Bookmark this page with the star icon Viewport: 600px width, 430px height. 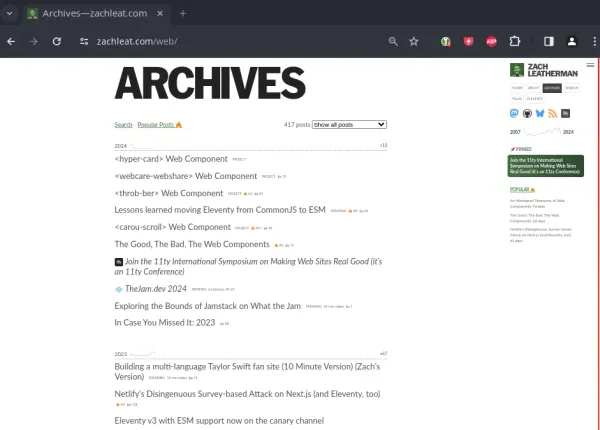click(x=414, y=41)
